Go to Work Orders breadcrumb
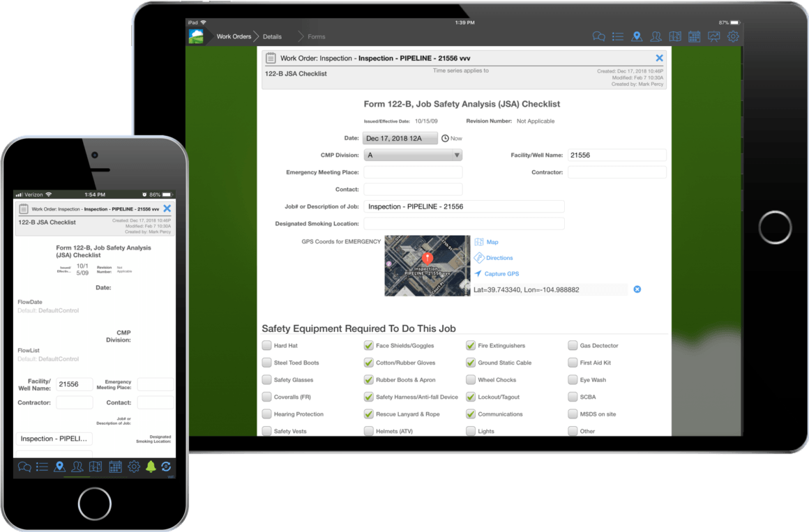 point(234,37)
